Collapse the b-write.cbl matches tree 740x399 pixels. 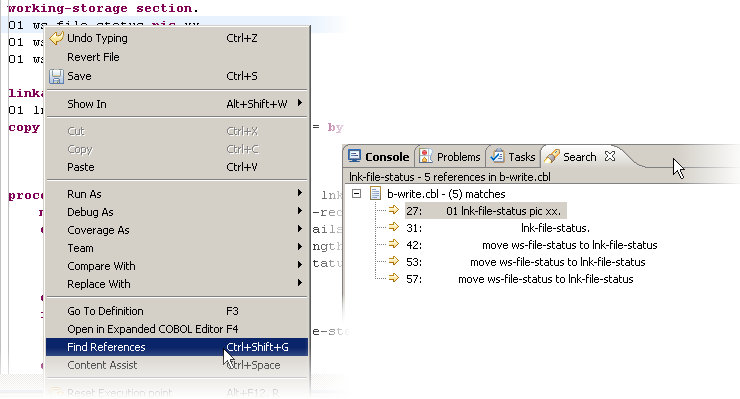click(357, 194)
